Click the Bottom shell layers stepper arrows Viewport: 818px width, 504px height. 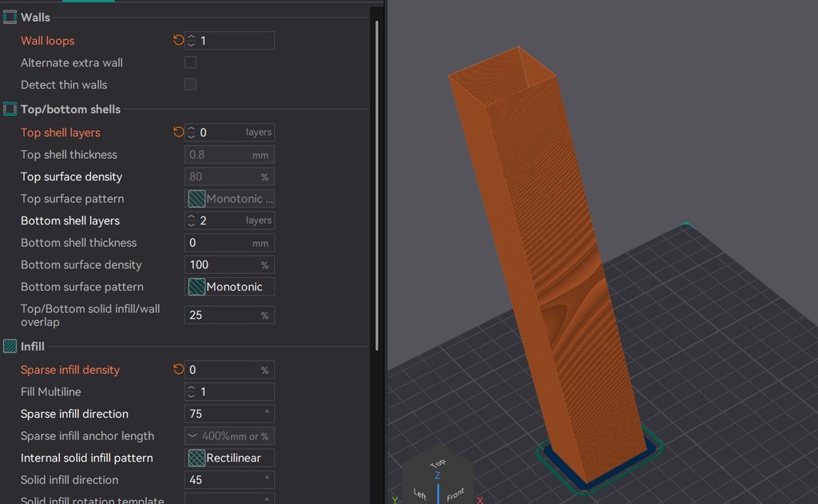(192, 220)
